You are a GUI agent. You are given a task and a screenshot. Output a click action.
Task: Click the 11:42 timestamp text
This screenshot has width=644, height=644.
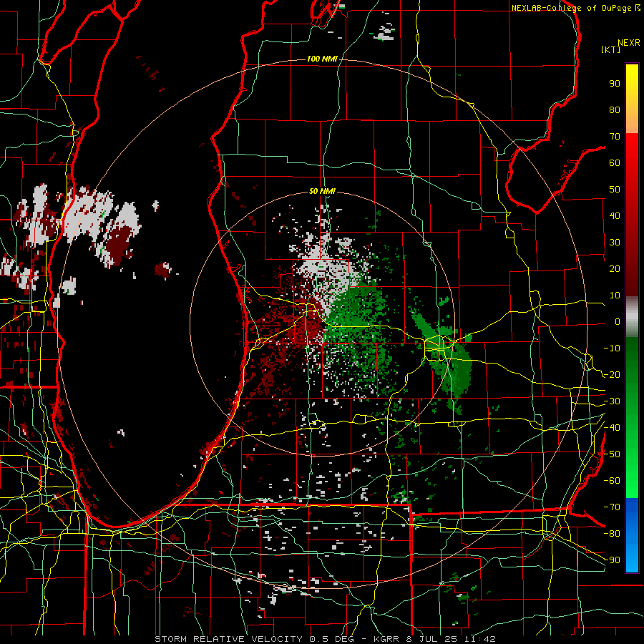pos(480,639)
